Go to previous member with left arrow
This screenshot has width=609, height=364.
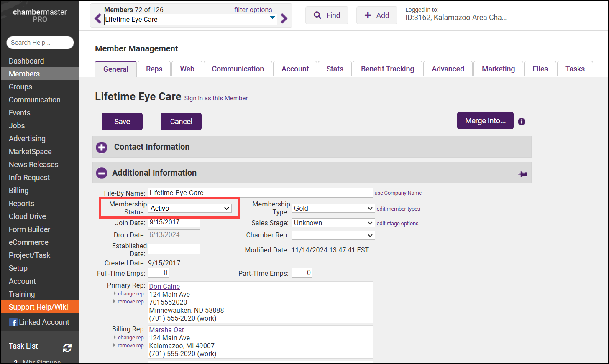click(x=98, y=19)
